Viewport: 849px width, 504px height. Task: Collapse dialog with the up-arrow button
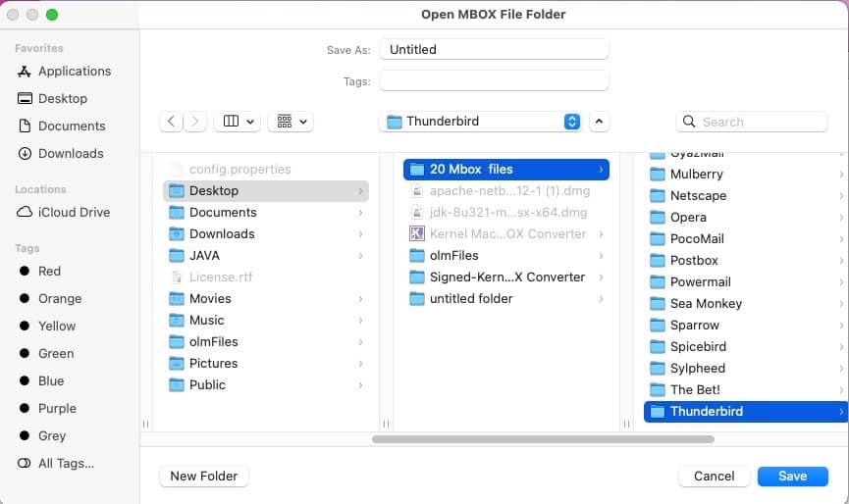599,122
